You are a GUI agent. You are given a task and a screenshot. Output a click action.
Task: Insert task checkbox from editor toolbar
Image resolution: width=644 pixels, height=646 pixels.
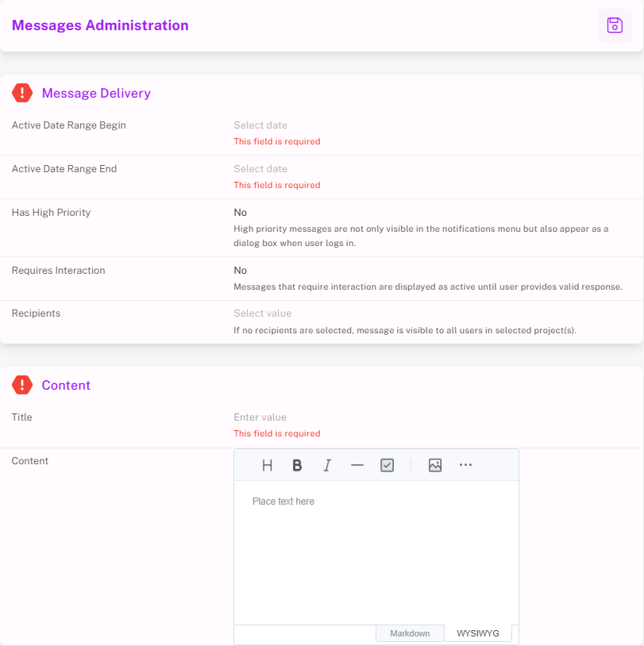(387, 466)
